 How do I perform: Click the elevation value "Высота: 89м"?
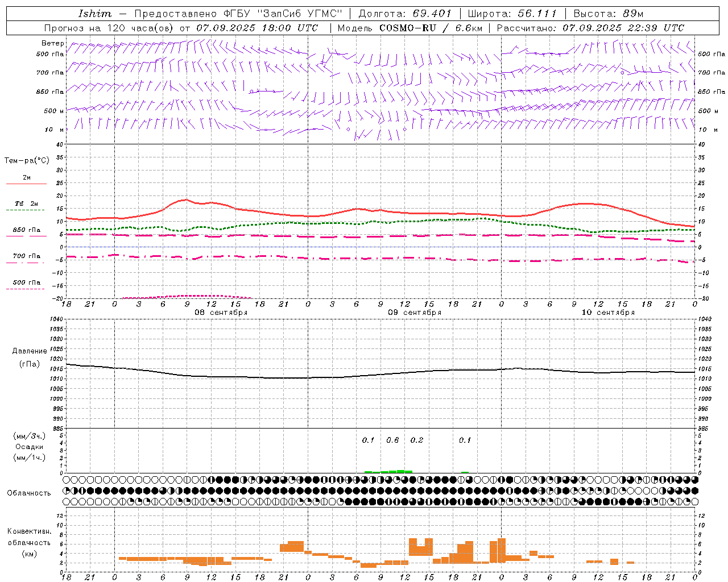[609, 14]
